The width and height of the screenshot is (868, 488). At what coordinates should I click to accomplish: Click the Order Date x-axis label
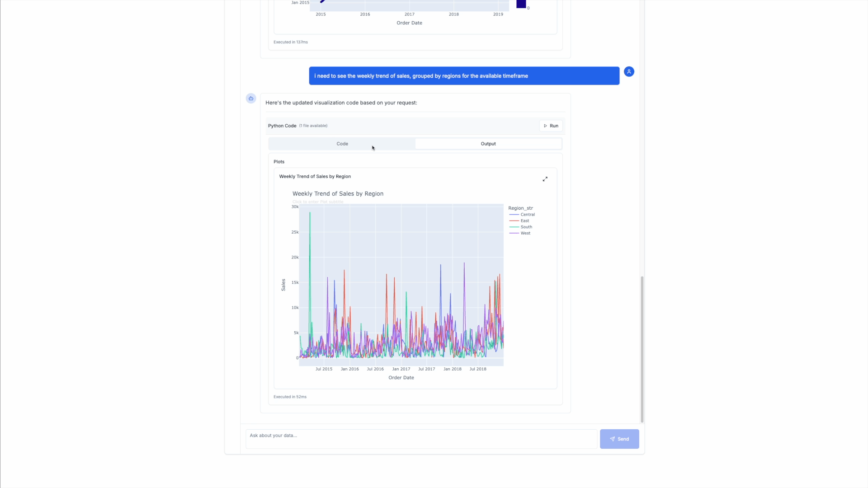coord(401,378)
